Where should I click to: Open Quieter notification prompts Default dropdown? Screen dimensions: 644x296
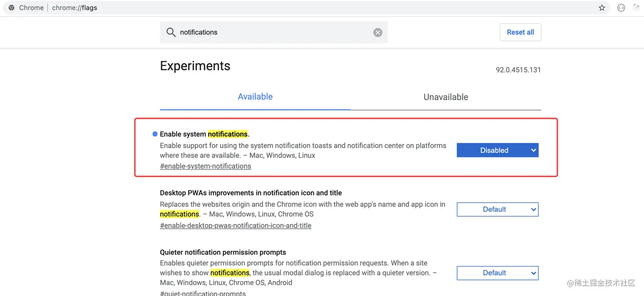[497, 273]
